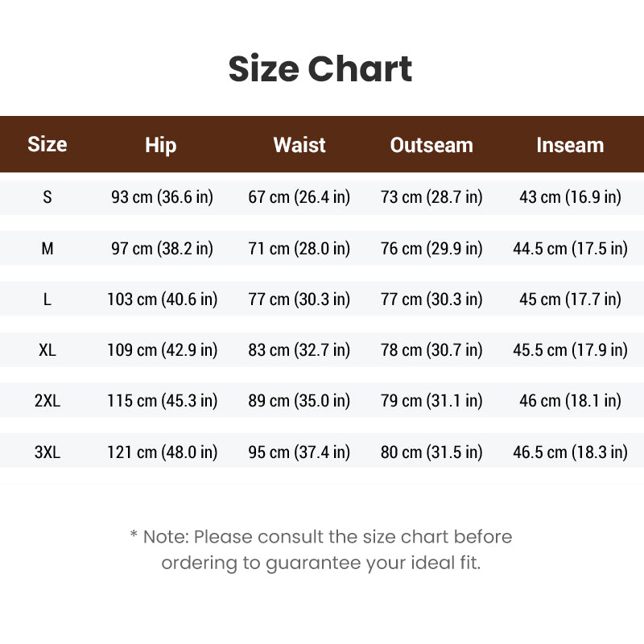
Task: Select the Waist column header
Action: click(299, 145)
